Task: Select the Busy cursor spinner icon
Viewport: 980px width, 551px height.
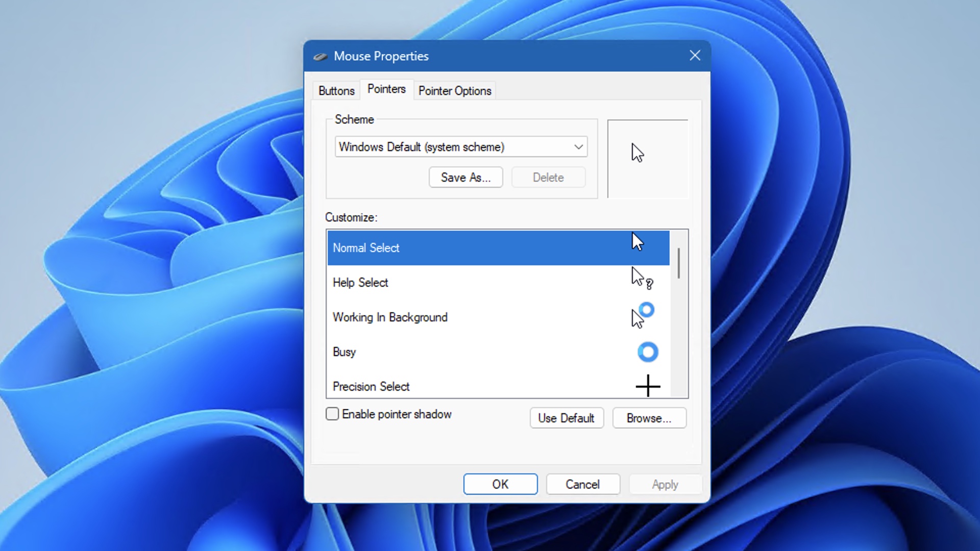Action: click(648, 352)
